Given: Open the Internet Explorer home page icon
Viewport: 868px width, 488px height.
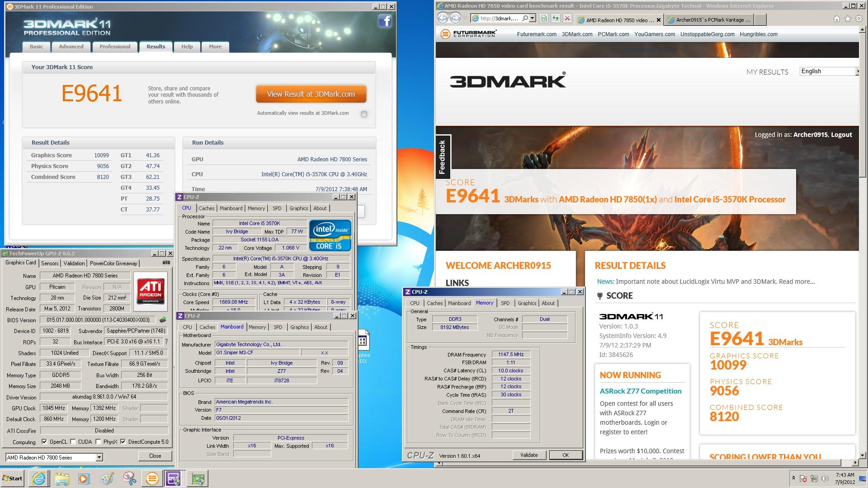Looking at the screenshot, I should [837, 19].
